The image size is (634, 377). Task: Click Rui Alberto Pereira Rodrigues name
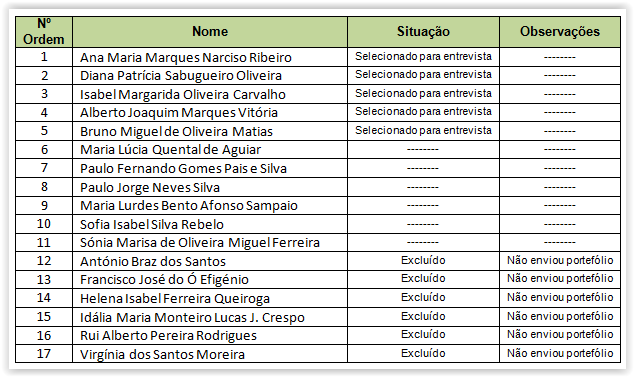tap(168, 336)
